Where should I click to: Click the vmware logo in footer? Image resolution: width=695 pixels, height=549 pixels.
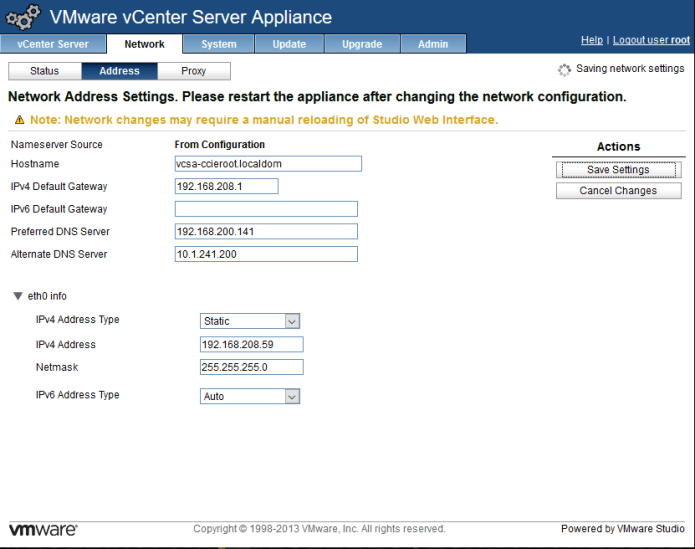coord(43,529)
